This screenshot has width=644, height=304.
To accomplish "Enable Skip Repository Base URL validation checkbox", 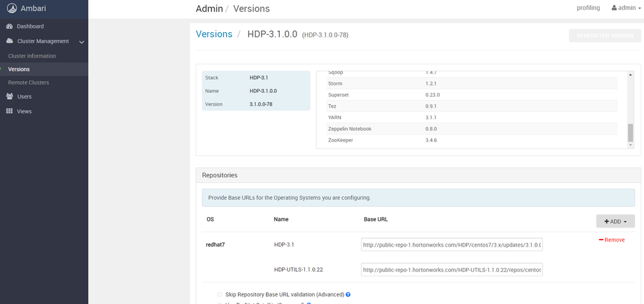I will (219, 294).
